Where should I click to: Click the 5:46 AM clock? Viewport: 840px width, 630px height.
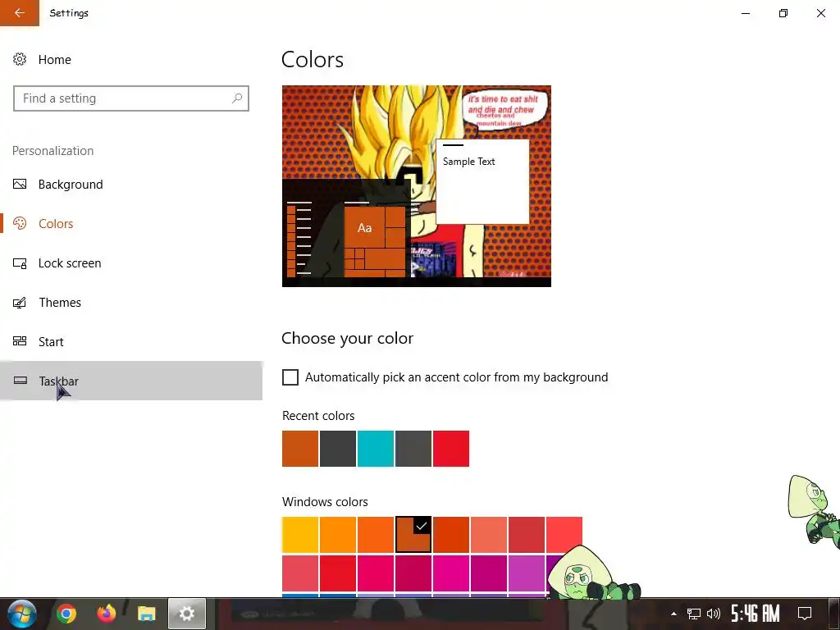tap(756, 614)
